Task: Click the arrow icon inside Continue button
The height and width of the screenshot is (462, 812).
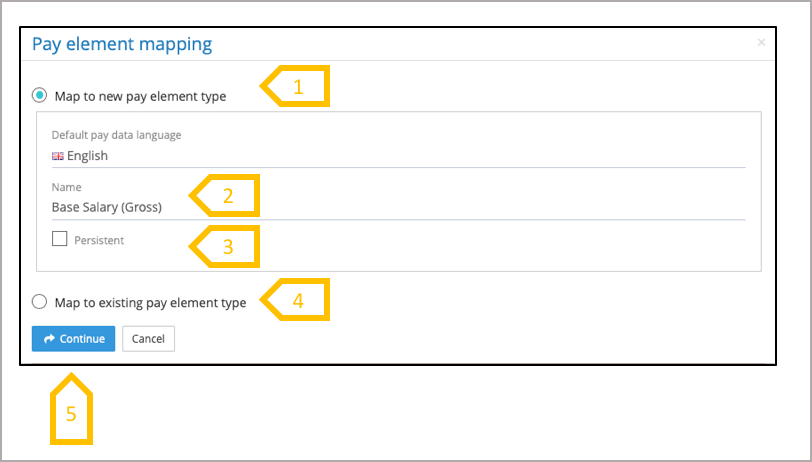Action: click(49, 339)
